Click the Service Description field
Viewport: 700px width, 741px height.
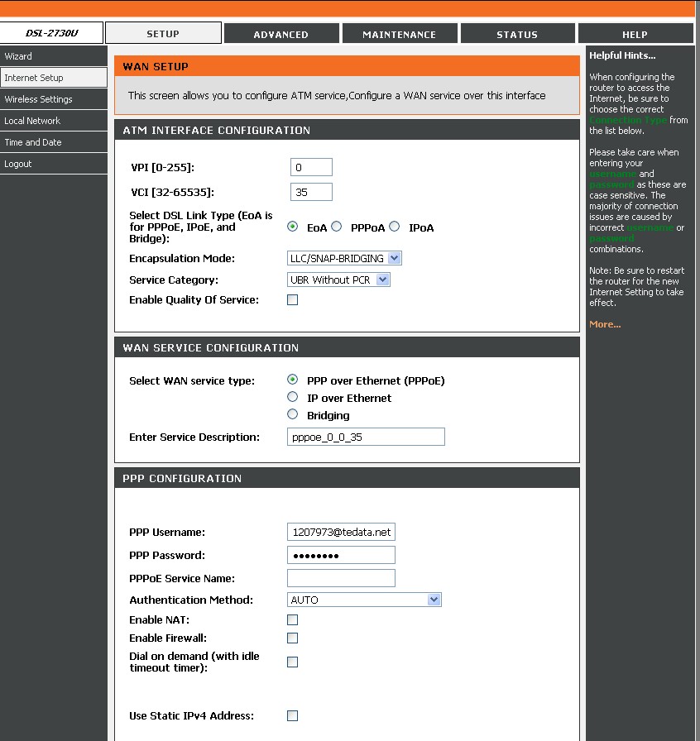tap(366, 437)
